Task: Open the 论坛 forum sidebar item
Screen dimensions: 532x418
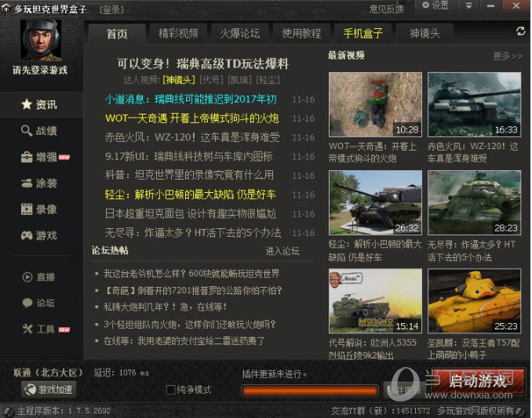Action: (38, 303)
